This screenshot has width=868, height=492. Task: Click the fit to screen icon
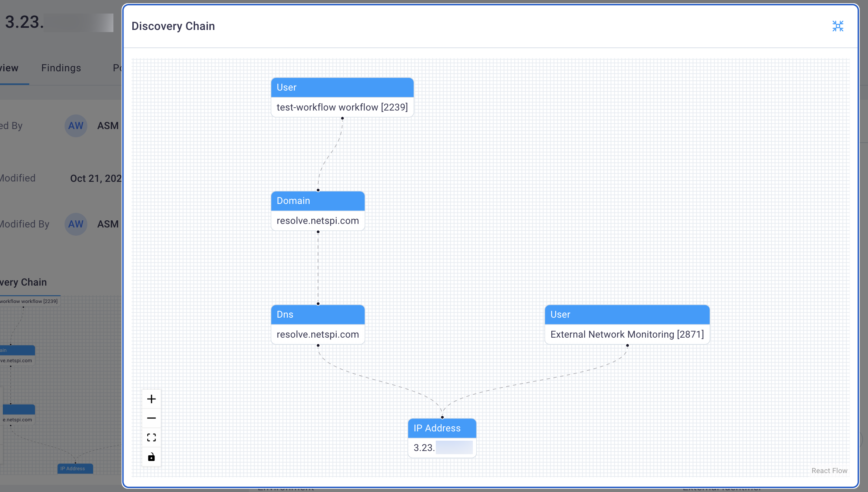[152, 438]
